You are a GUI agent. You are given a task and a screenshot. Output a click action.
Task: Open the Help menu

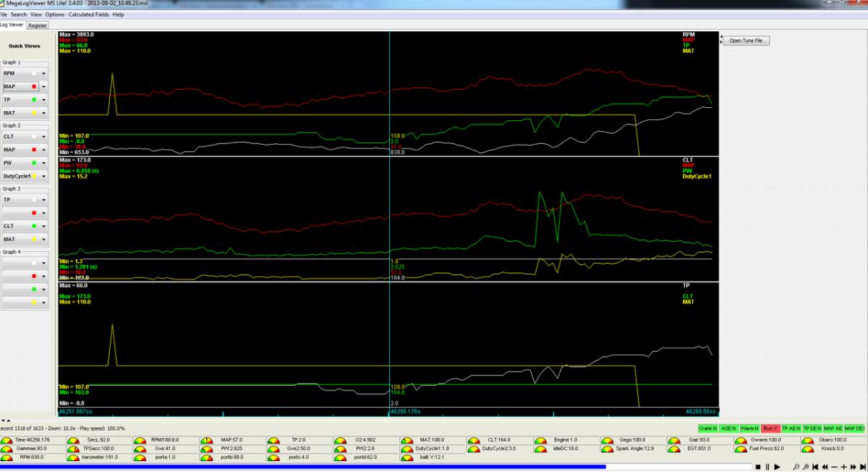point(119,14)
